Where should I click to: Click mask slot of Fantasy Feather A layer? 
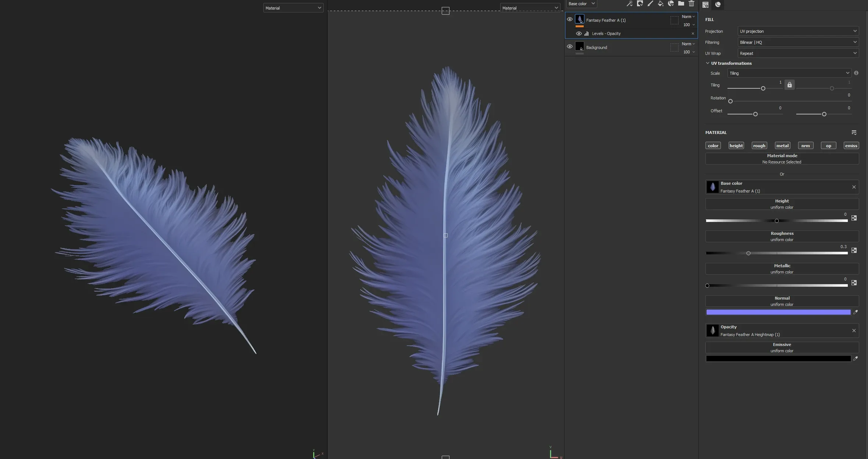[674, 21]
